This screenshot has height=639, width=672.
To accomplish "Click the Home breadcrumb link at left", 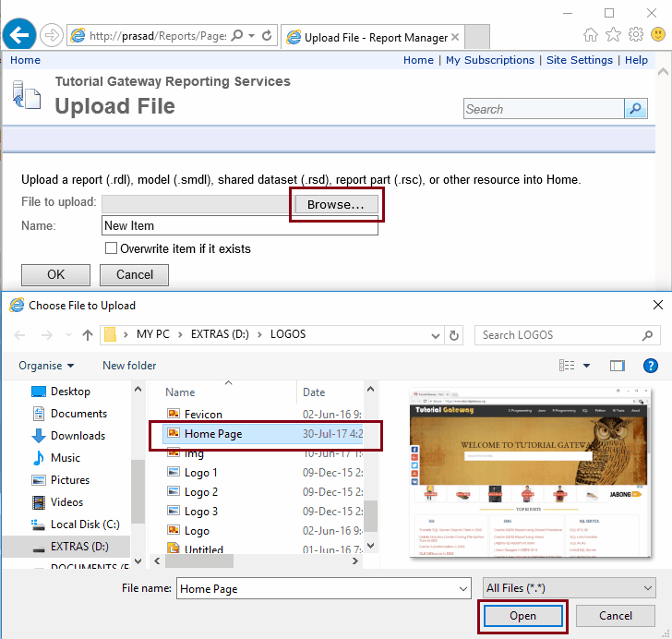I will pyautogui.click(x=25, y=60).
